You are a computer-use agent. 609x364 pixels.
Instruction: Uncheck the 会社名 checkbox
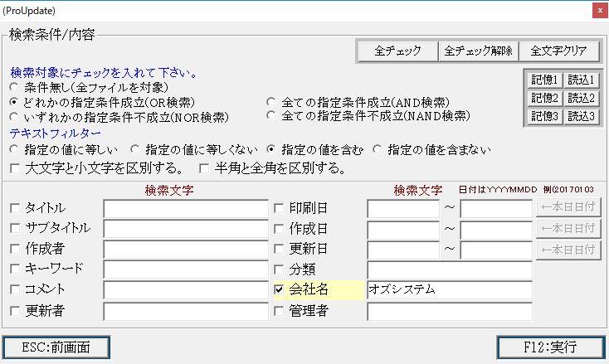click(x=279, y=289)
